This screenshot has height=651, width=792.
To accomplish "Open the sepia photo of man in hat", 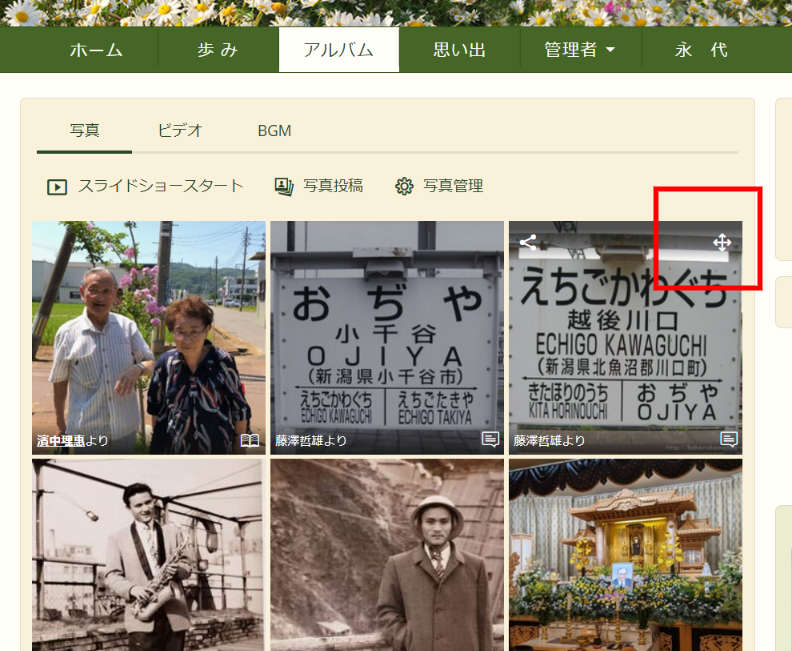I will [387, 555].
